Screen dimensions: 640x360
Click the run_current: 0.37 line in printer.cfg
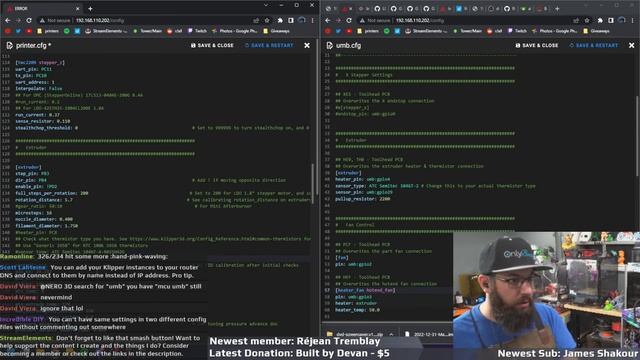tap(38, 115)
